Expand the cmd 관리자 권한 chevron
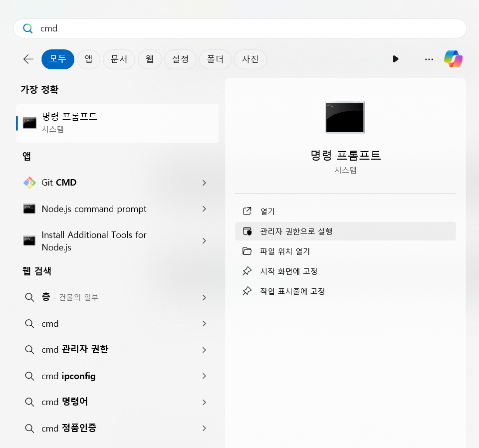The height and width of the screenshot is (448, 479). (x=205, y=350)
